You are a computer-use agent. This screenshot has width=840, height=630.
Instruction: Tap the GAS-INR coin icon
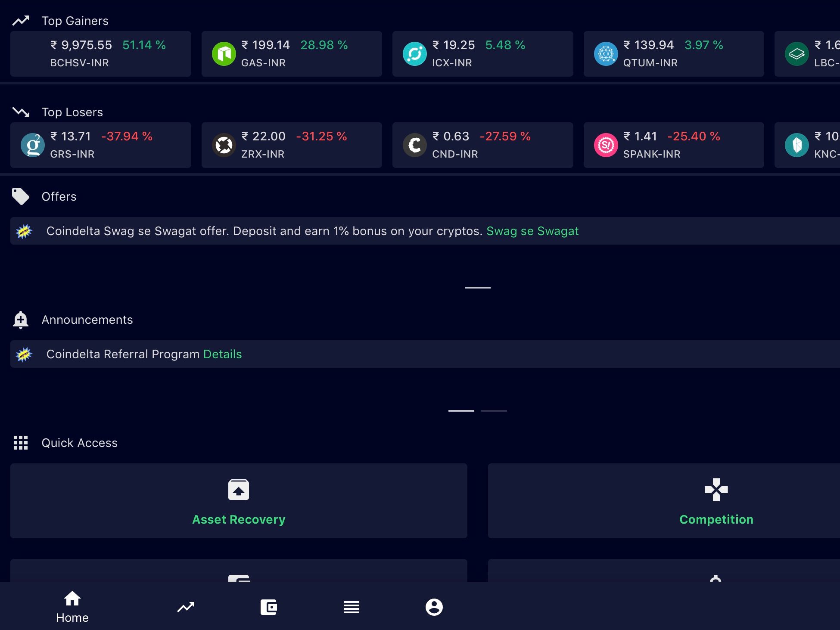coord(224,54)
